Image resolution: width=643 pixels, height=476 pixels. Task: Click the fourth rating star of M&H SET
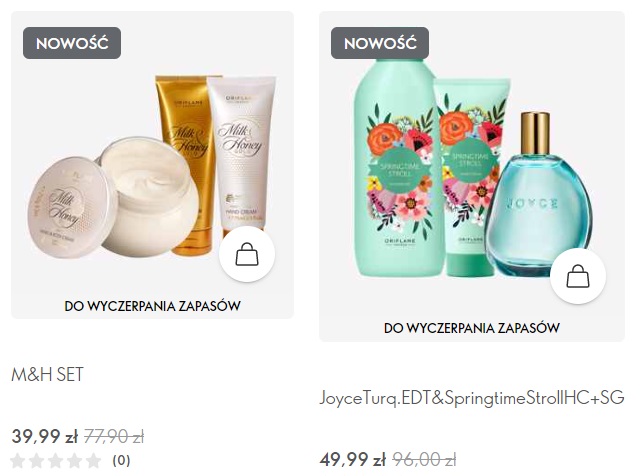75,460
